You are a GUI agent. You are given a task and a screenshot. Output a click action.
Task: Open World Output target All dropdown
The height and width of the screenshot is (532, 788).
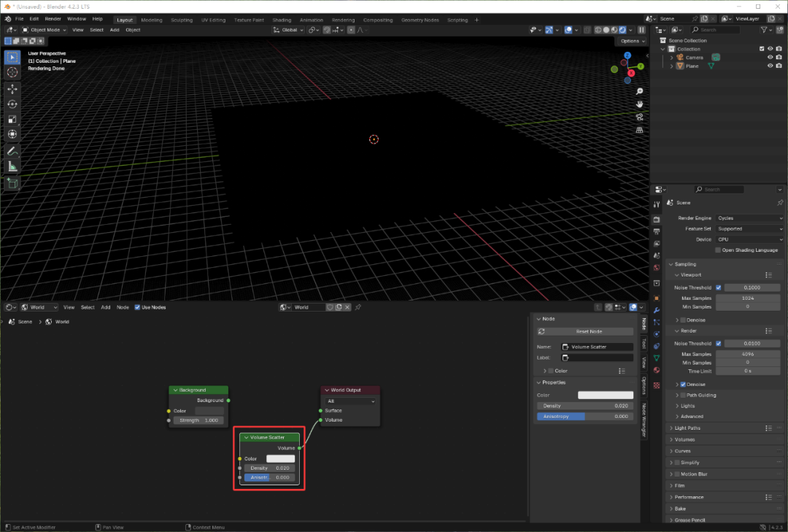[351, 401]
